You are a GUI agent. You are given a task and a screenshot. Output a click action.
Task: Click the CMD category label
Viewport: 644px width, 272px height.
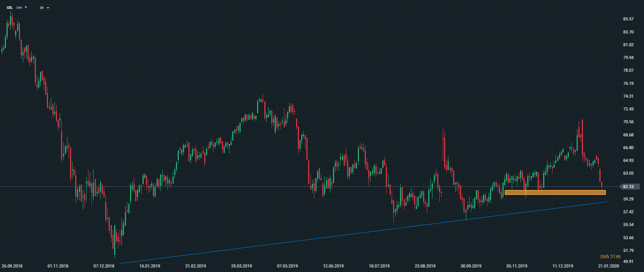[x=19, y=8]
